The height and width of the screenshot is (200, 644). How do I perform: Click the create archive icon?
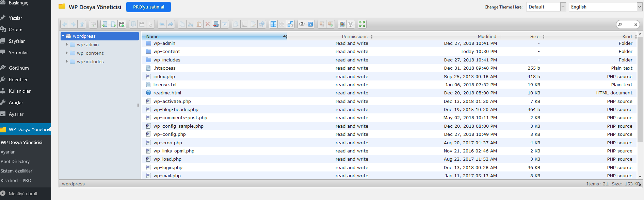click(x=331, y=24)
